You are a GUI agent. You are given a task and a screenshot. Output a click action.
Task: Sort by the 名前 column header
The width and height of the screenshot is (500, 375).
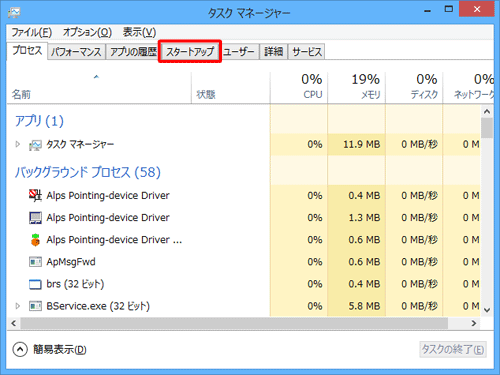click(99, 87)
